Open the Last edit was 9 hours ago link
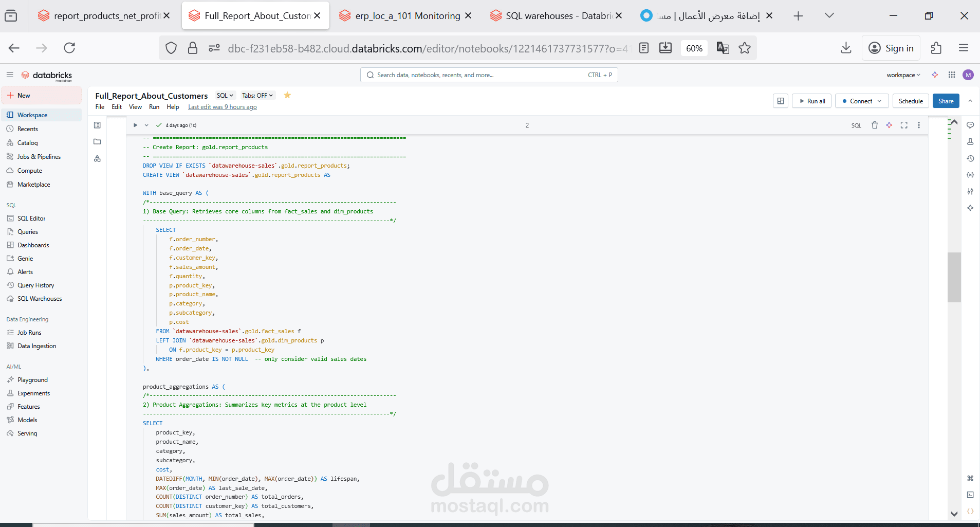This screenshot has height=527, width=980. [x=223, y=107]
